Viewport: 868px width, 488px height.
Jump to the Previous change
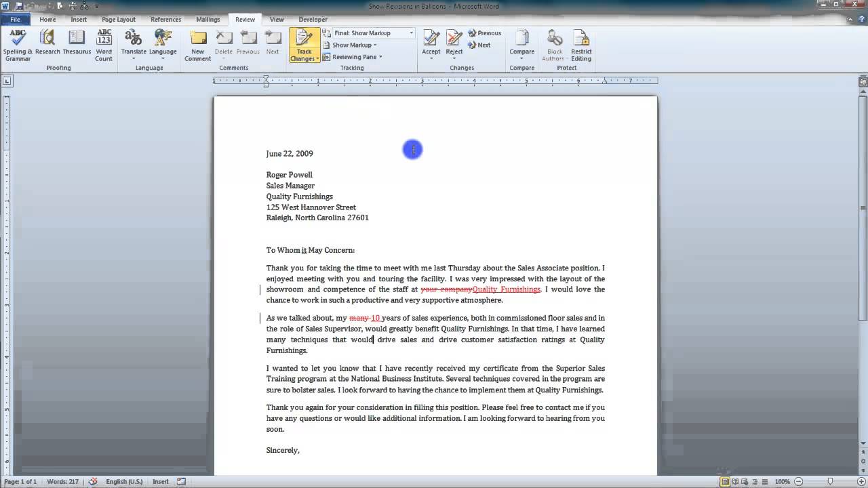(x=484, y=33)
